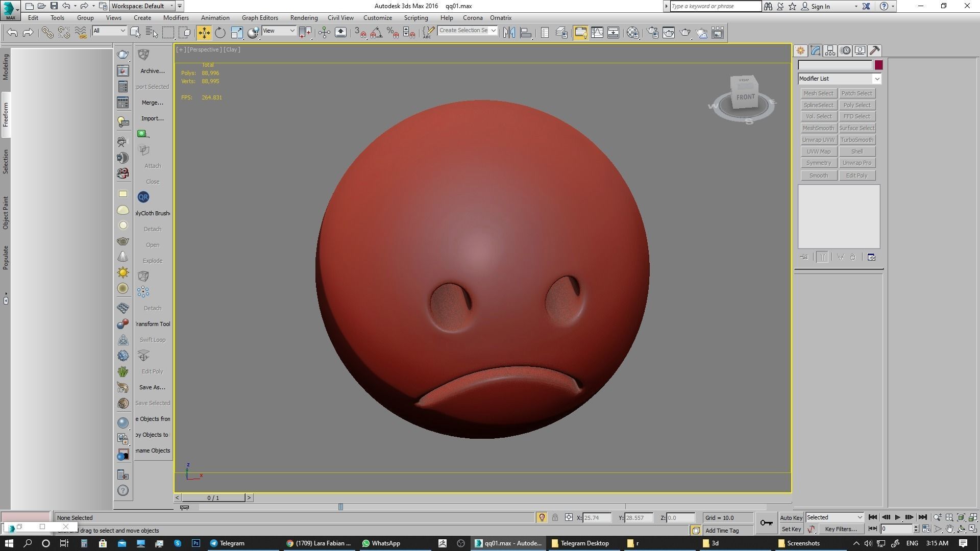The image size is (980, 551).
Task: Toggle Set Key mode
Action: 791,529
